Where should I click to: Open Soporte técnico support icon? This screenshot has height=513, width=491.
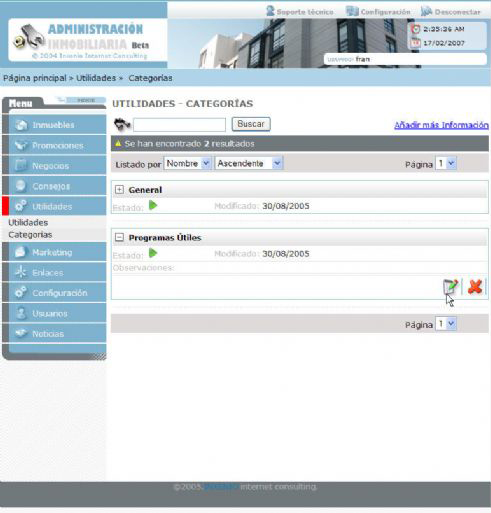coord(270,11)
